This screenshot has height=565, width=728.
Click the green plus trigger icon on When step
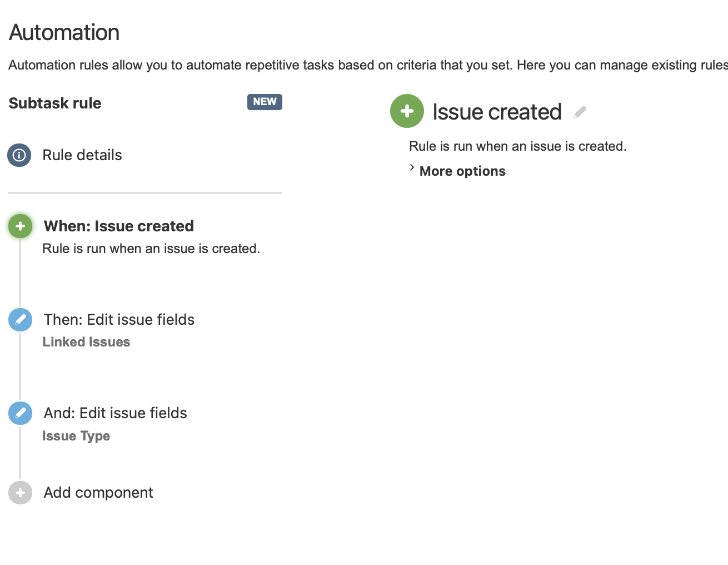tap(20, 226)
